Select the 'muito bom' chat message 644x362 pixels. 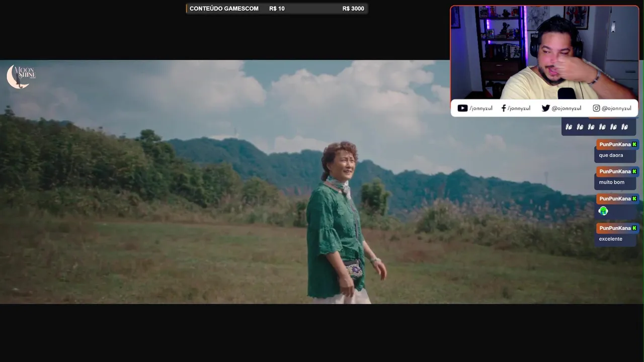(x=611, y=183)
